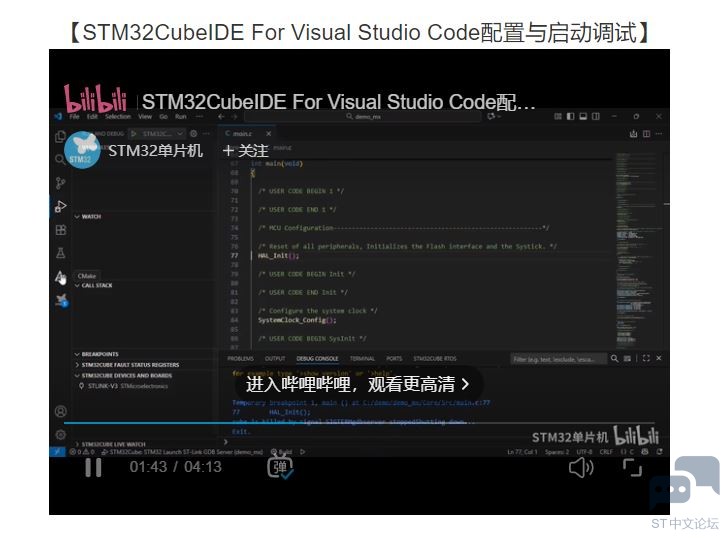This screenshot has width=728, height=539.
Task: Switch to the TERMINAL panel tab
Action: click(x=362, y=358)
